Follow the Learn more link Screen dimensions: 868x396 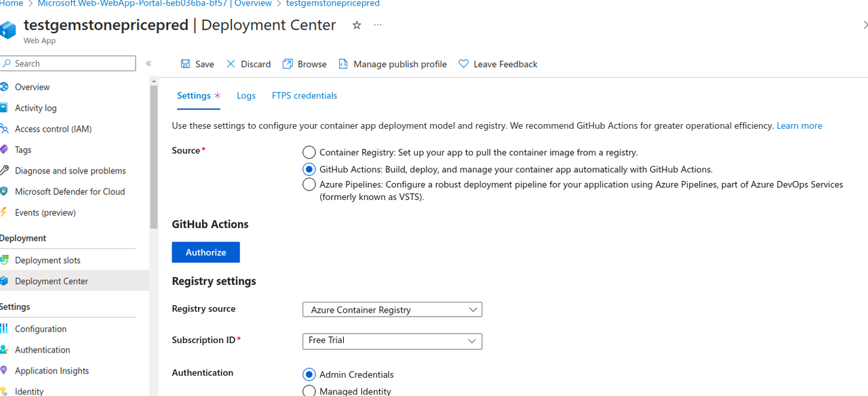(x=799, y=125)
